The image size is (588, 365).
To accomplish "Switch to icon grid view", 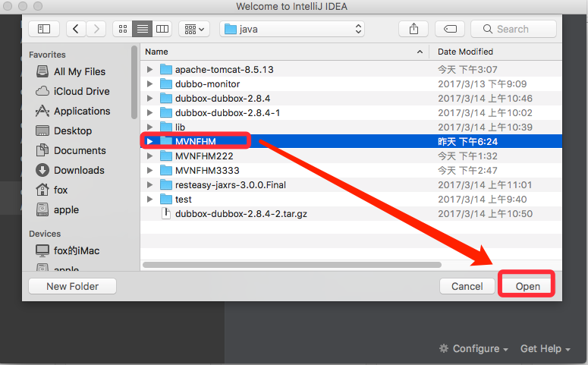I will [x=123, y=29].
